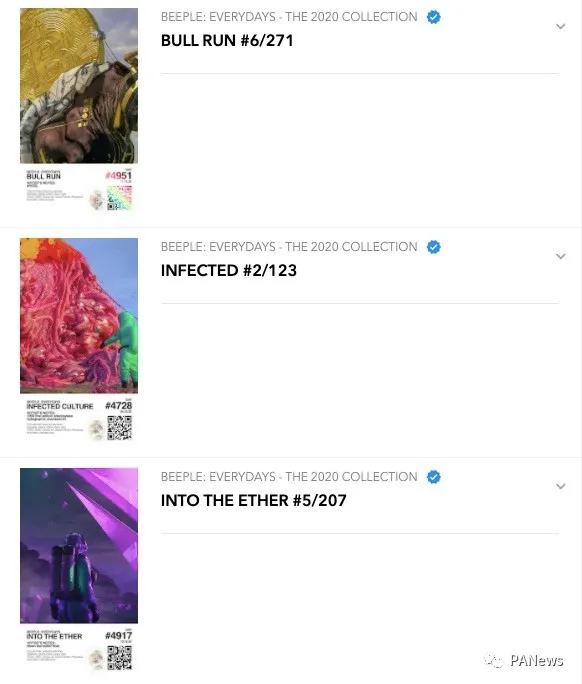Image resolution: width=582 pixels, height=684 pixels.
Task: Expand the INTO THE ETHER #5/207 chevron
Action: [x=561, y=486]
